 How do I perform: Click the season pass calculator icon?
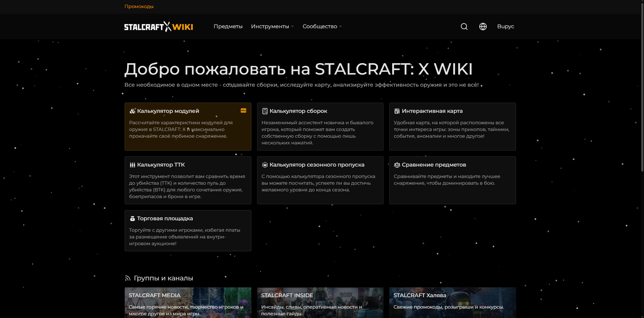[x=265, y=165]
